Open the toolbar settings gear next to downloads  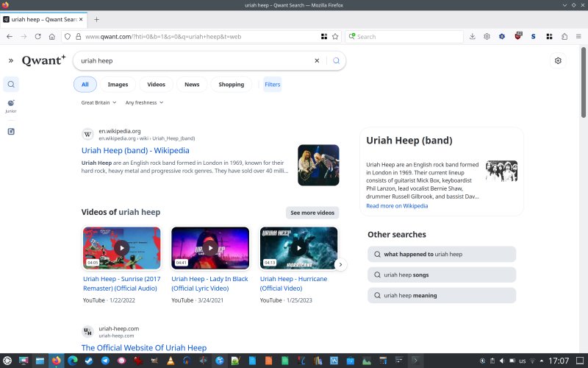pyautogui.click(x=487, y=36)
